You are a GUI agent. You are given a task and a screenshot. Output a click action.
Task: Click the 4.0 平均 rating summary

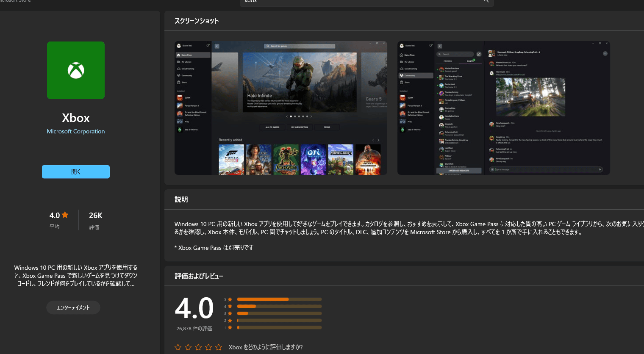[x=58, y=221]
